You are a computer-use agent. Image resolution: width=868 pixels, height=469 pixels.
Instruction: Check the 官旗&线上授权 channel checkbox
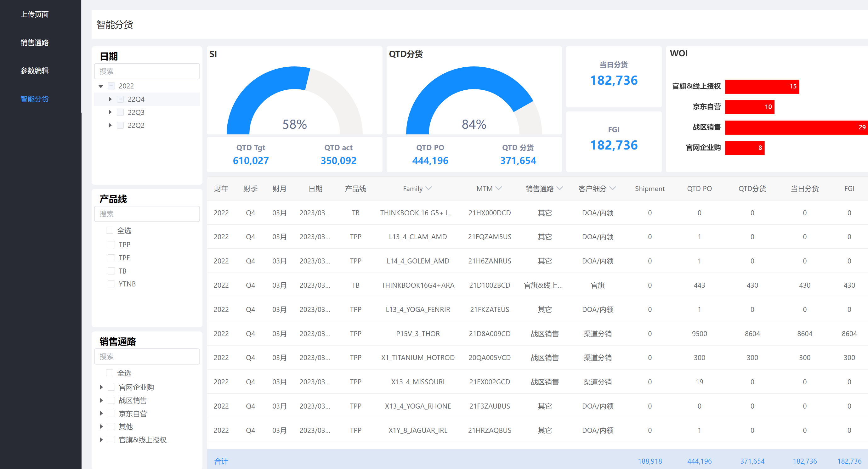click(111, 440)
